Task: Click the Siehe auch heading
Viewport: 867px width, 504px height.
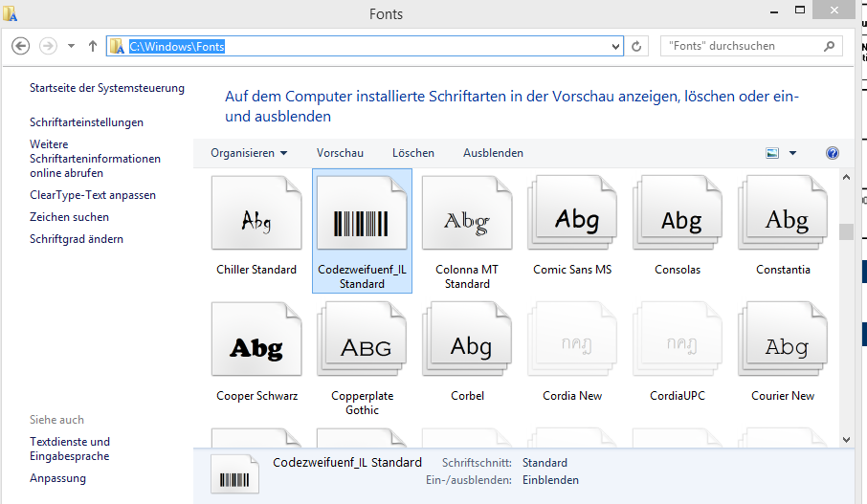Action: [57, 420]
